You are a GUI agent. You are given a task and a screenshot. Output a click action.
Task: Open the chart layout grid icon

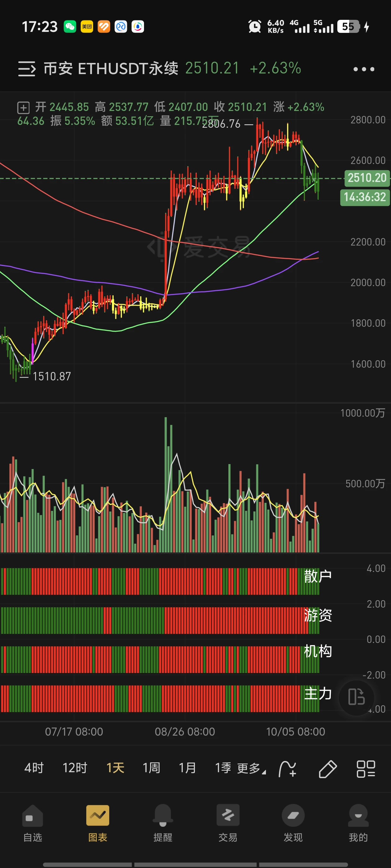click(x=366, y=768)
